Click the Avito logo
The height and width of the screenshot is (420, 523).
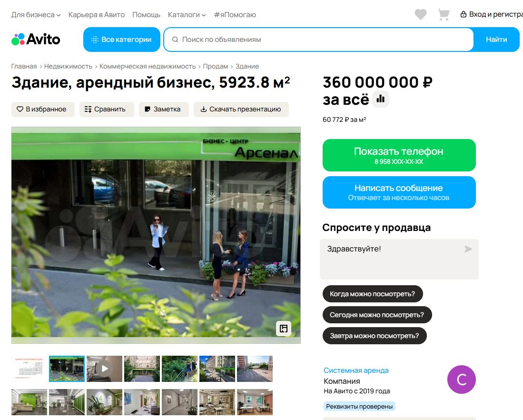pos(36,40)
